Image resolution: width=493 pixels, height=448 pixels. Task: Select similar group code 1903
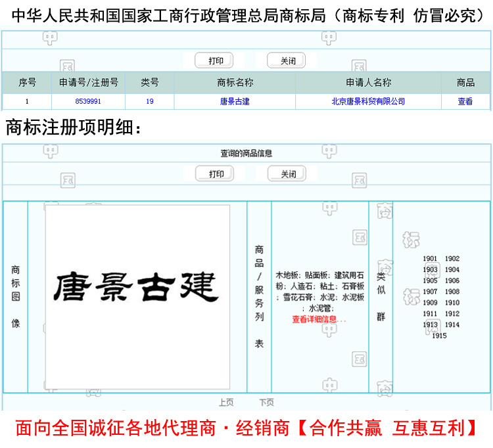430,269
